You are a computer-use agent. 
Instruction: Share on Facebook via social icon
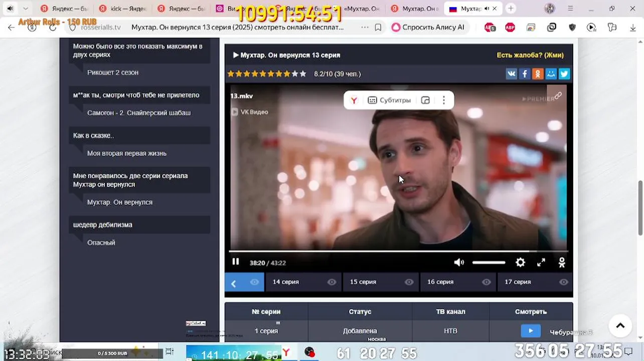(x=524, y=74)
